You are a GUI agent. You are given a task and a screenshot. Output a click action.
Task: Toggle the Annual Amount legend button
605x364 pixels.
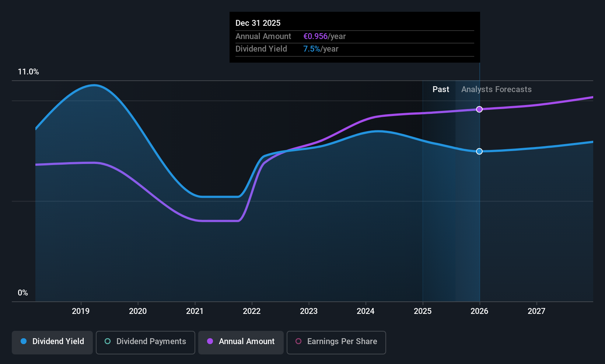(x=241, y=343)
